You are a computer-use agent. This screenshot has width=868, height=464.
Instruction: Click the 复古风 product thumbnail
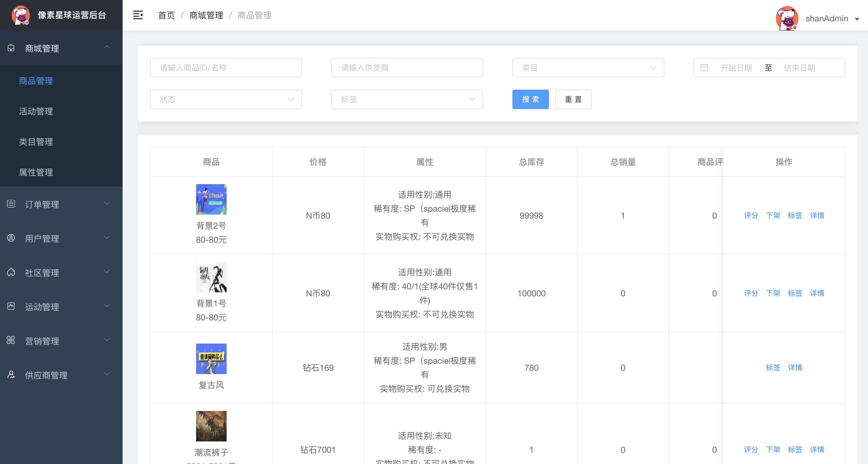(211, 359)
